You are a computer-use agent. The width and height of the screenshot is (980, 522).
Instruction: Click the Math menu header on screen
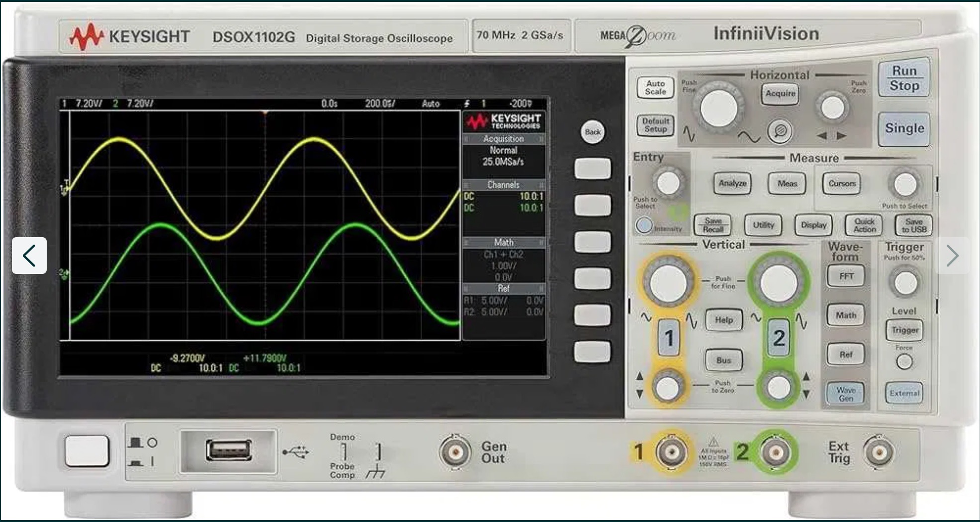504,243
